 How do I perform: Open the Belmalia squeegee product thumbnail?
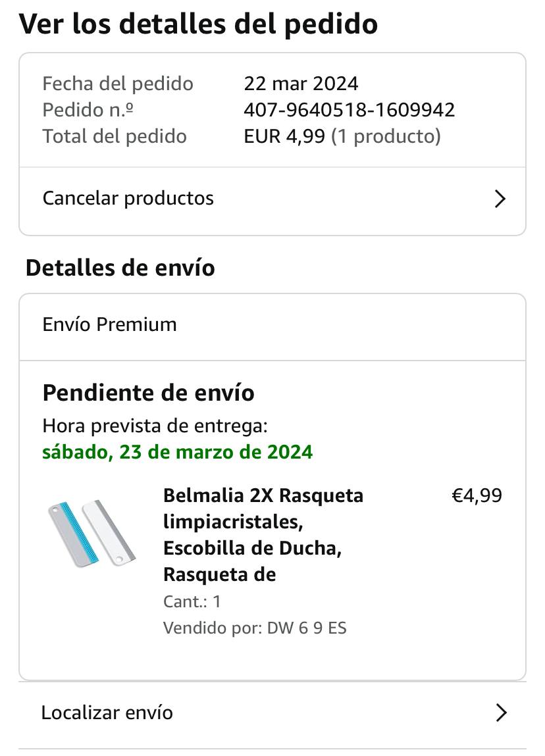(x=91, y=534)
